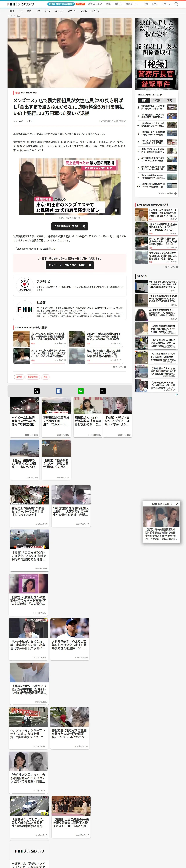Switch to the 24時間 ranking tab
This screenshot has width=186, height=868.
coord(157,100)
